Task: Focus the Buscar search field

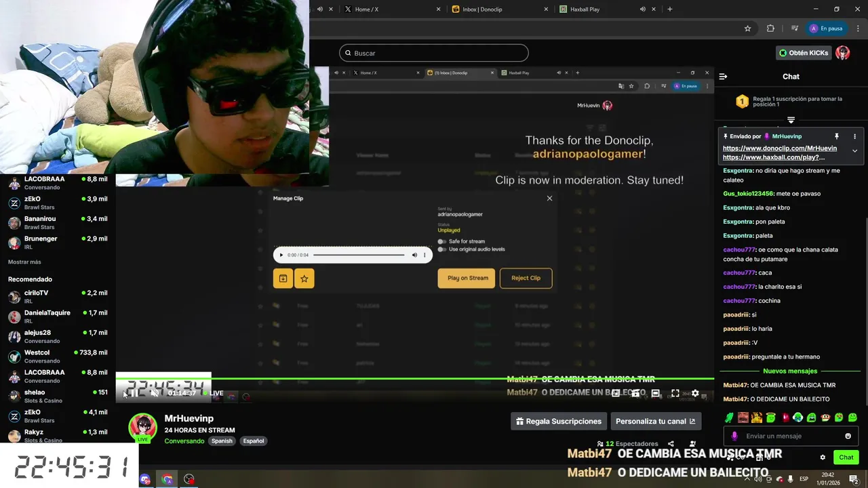Action: (x=434, y=53)
